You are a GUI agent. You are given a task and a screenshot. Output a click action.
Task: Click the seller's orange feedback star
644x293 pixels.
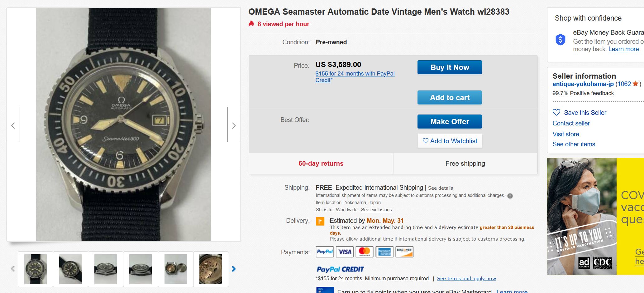635,84
